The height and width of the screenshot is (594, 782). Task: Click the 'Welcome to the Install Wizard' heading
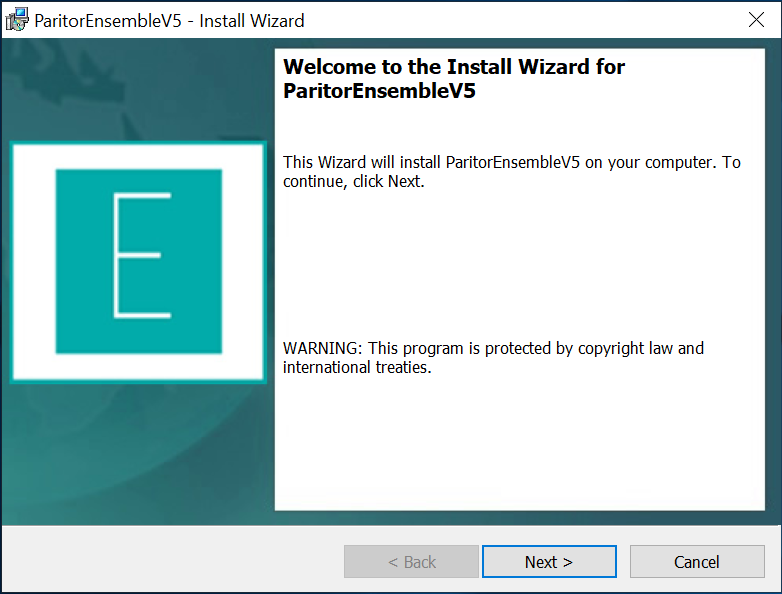point(453,79)
